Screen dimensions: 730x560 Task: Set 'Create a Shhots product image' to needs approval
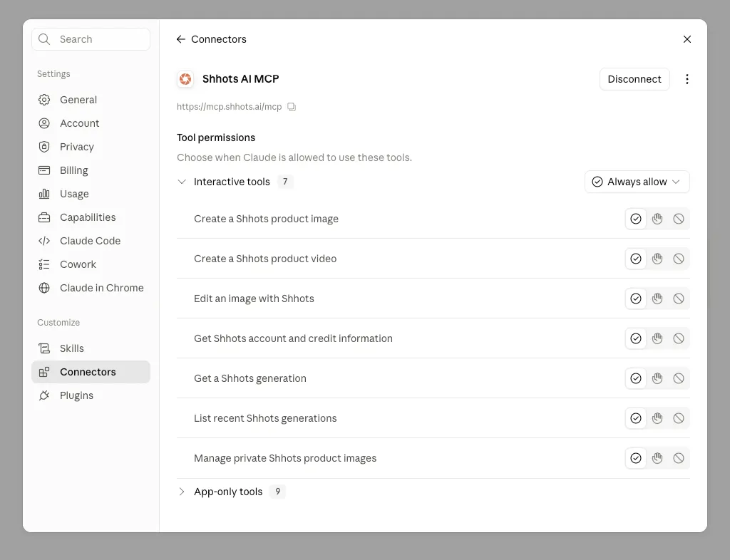tap(657, 219)
